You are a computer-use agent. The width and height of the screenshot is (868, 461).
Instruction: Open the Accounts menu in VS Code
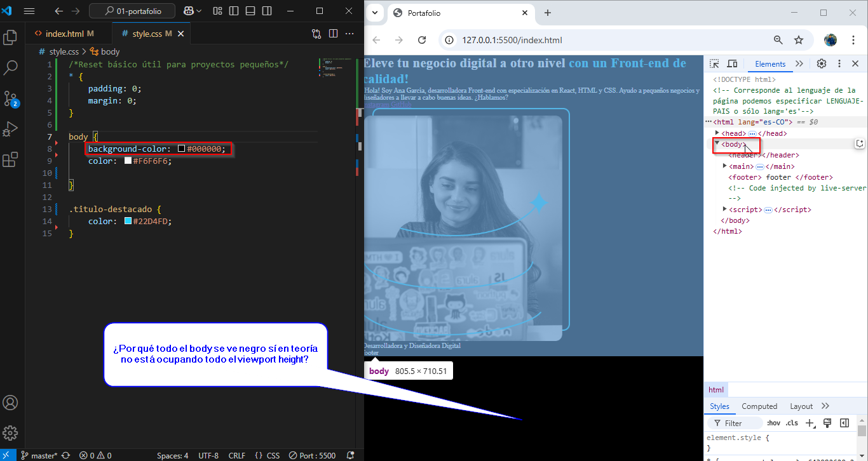(10, 403)
